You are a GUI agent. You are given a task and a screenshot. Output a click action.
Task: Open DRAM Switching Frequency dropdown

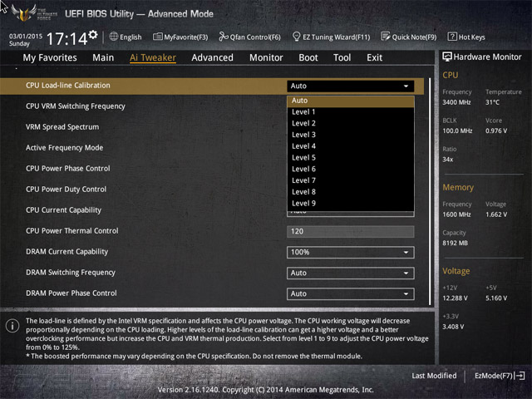[351, 273]
